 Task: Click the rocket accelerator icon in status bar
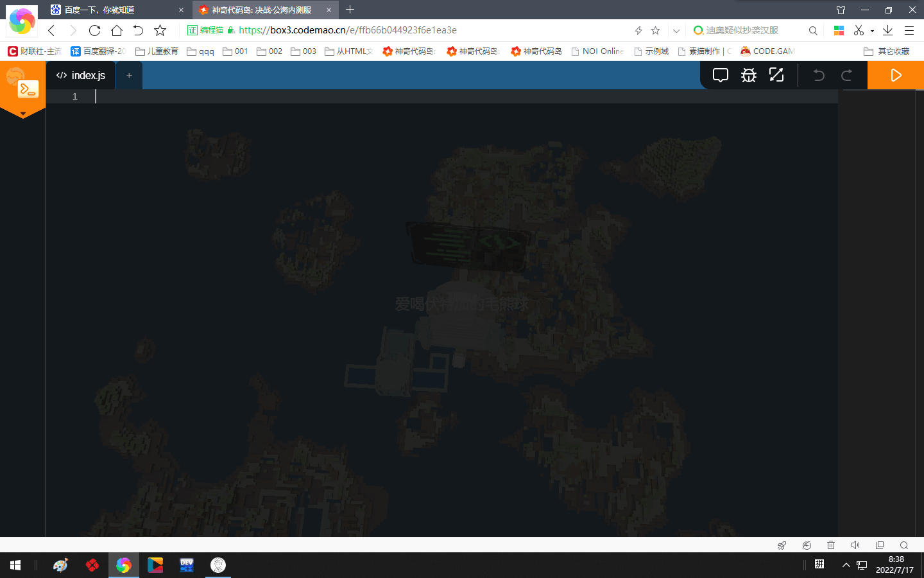(782, 545)
